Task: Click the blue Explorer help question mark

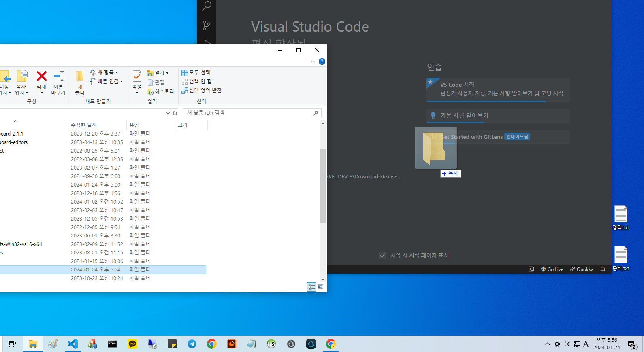Action: click(322, 61)
